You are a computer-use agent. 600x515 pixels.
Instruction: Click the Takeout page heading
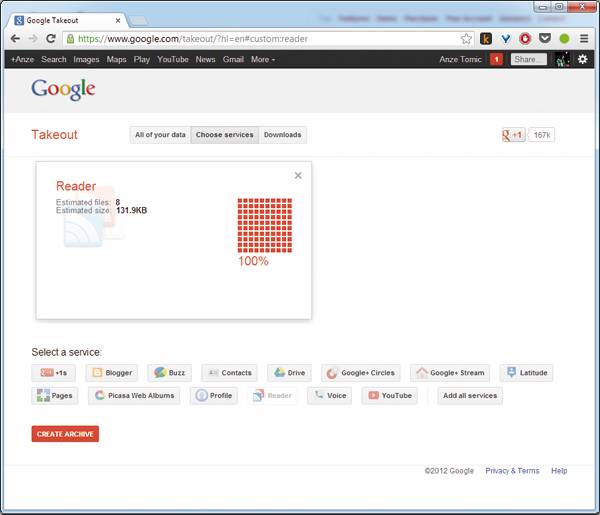54,135
